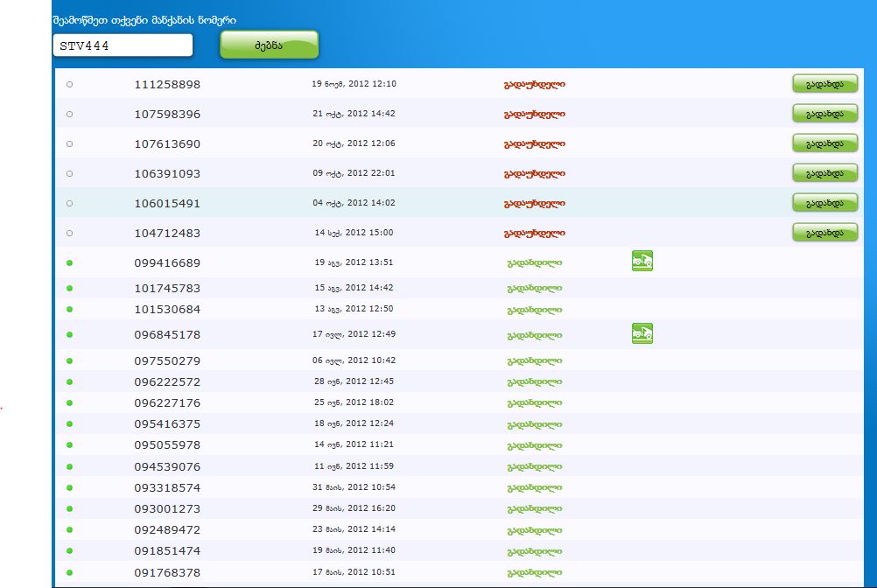Click fine number 106391093
The height and width of the screenshot is (588, 877).
[167, 173]
